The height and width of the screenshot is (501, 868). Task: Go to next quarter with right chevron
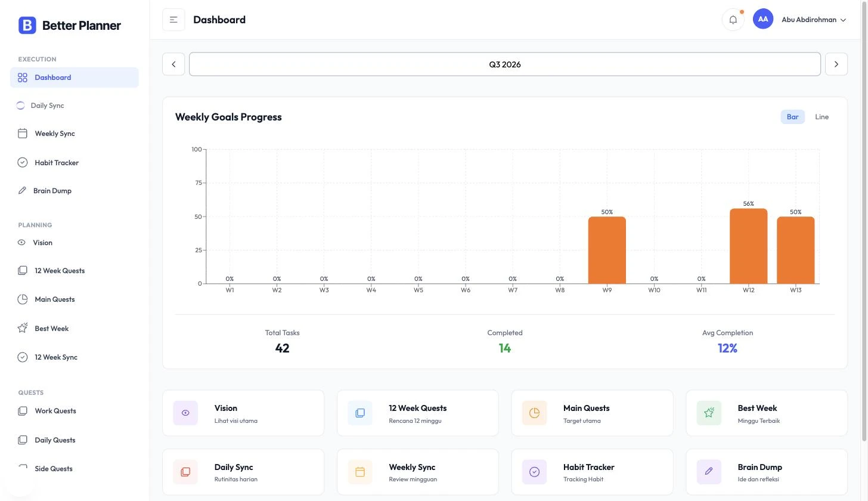tap(836, 64)
